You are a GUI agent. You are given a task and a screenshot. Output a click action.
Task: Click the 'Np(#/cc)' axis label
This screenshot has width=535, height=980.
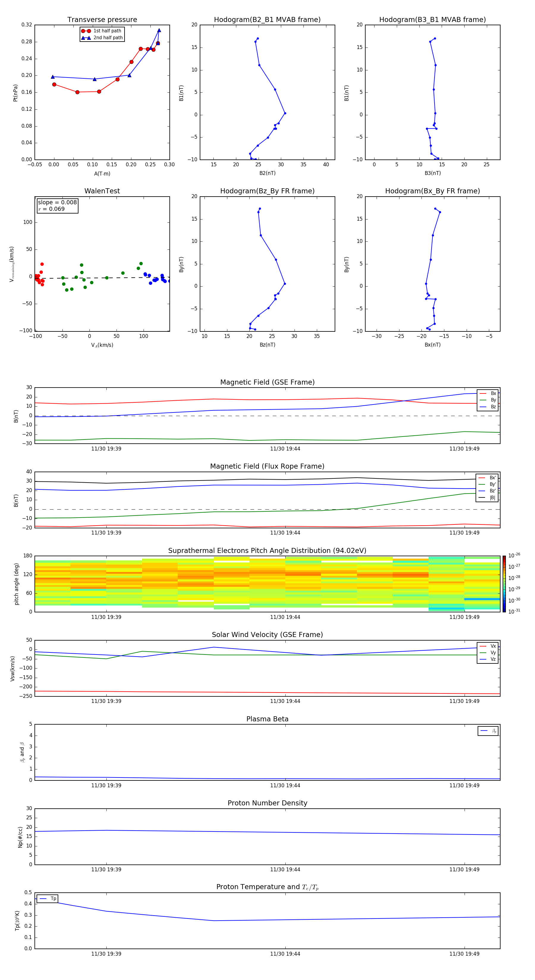coord(20,837)
